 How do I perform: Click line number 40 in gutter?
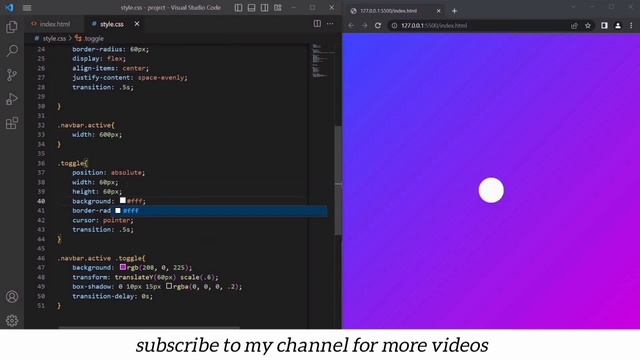click(x=41, y=201)
